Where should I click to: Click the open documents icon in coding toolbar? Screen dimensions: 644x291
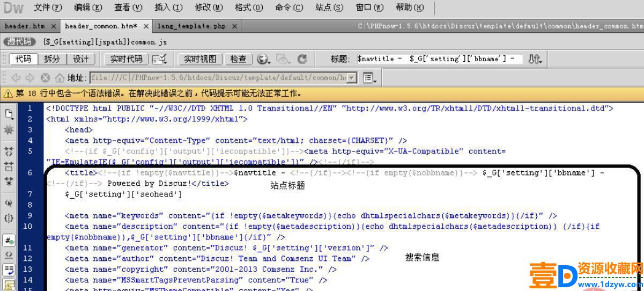pos(9,114)
